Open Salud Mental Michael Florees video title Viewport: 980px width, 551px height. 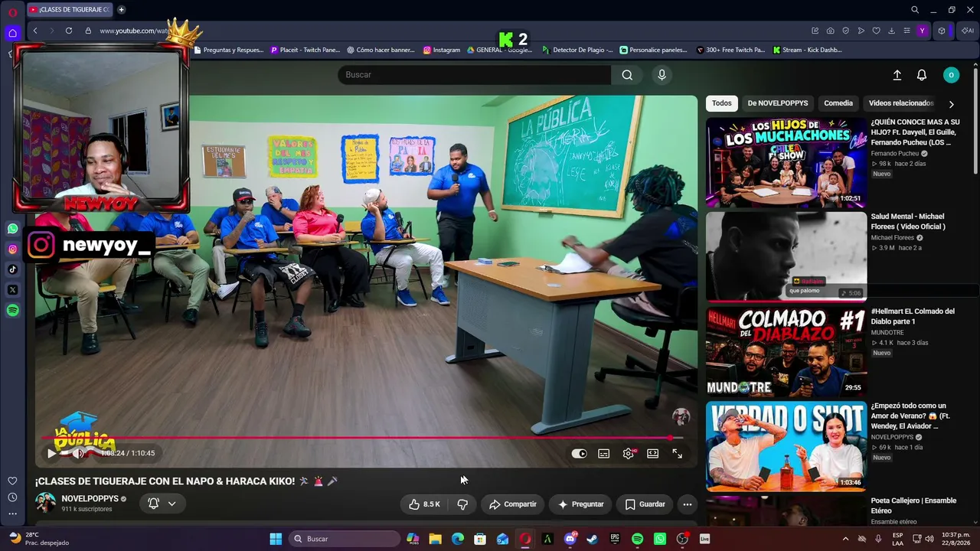click(x=908, y=221)
